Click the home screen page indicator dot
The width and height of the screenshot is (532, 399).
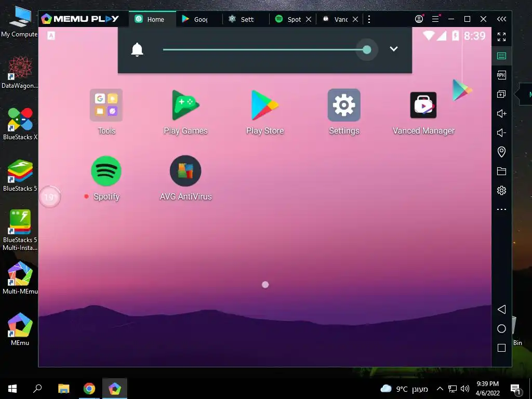click(265, 285)
